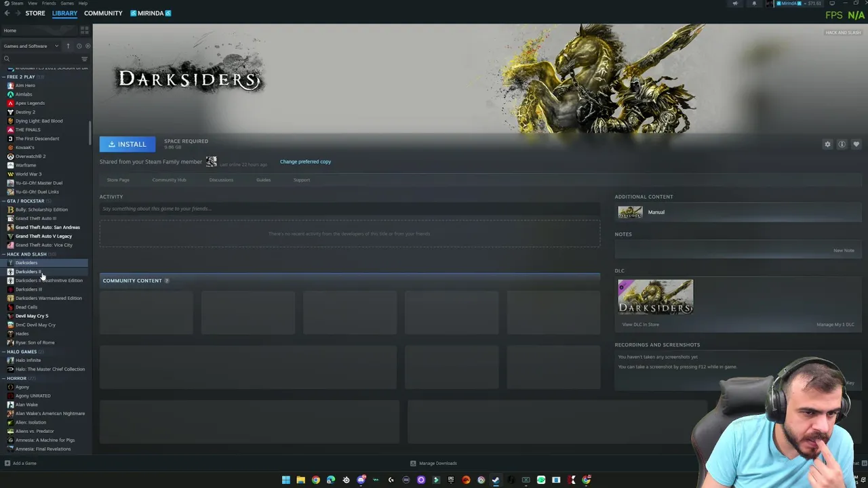868x488 pixels.
Task: Open Guides tab
Action: click(x=263, y=180)
